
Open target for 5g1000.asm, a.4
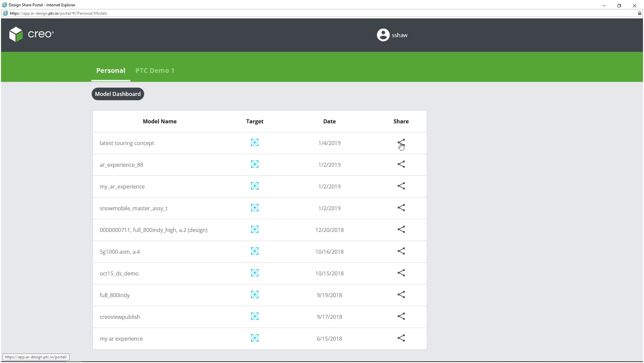[x=254, y=251]
